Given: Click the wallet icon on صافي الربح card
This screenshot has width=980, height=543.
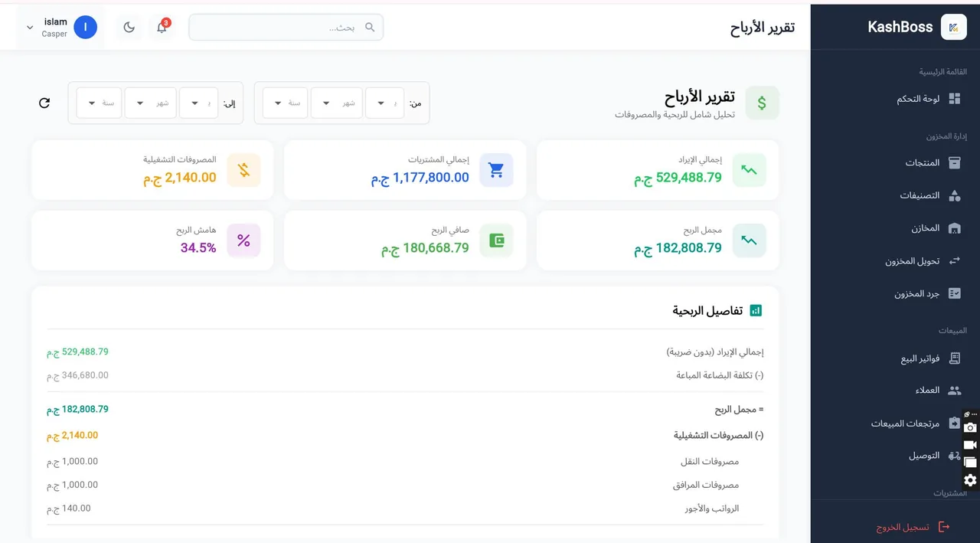Looking at the screenshot, I should point(496,240).
